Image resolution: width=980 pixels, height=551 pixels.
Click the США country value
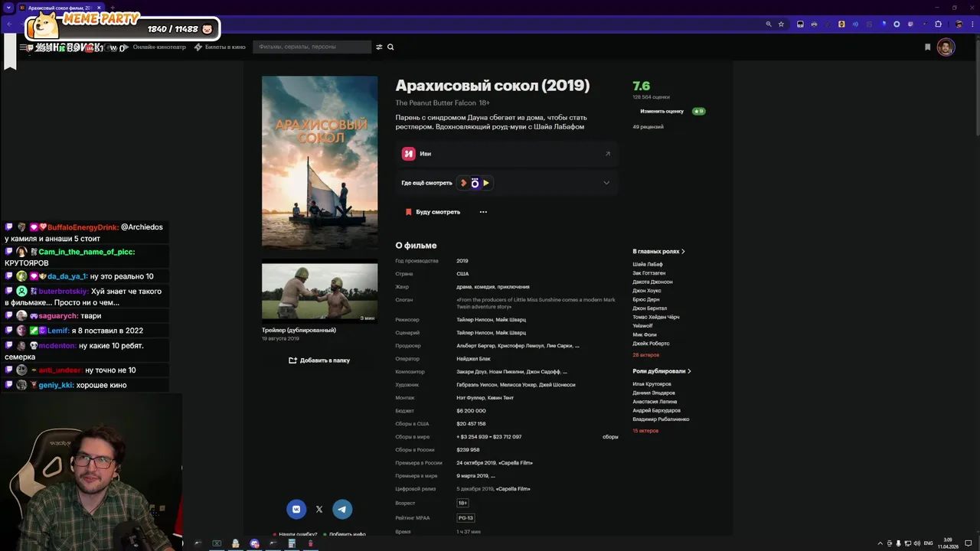point(462,274)
